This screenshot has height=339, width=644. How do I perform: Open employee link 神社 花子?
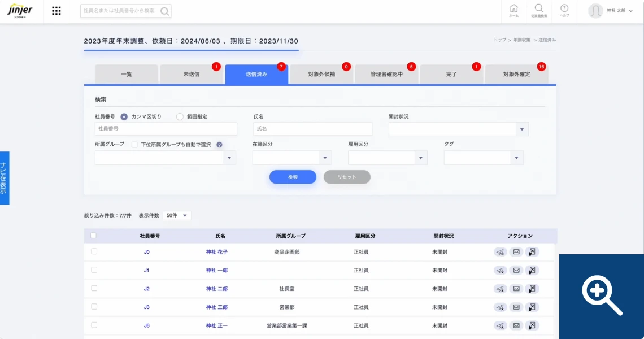point(217,252)
